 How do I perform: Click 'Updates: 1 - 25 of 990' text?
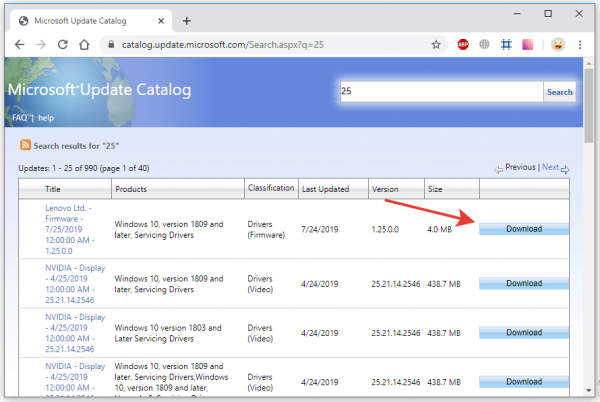click(58, 168)
